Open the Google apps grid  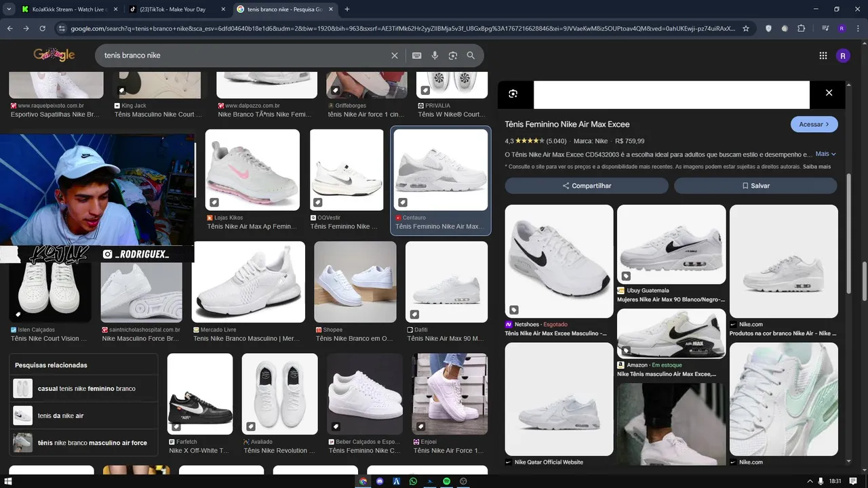(x=823, y=56)
